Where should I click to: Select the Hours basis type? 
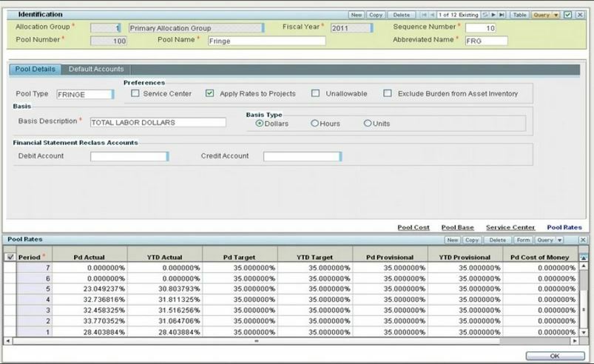pyautogui.click(x=315, y=124)
